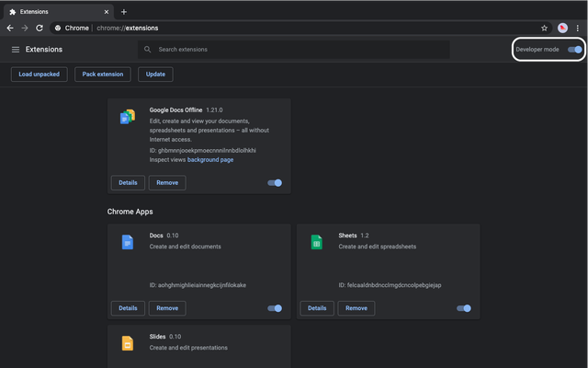Open the Chrome profile avatar
The width and height of the screenshot is (588, 368).
[562, 29]
